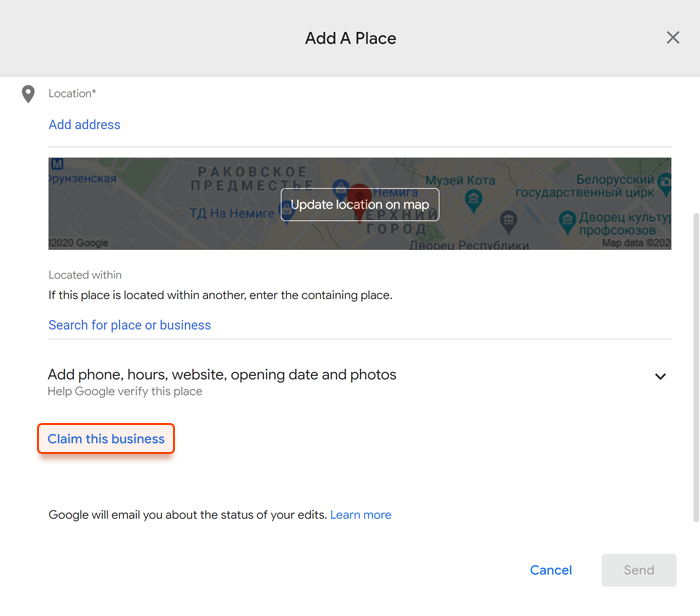Click the ТД На Немиге shopping pin
This screenshot has width=700, height=616.
click(286, 211)
